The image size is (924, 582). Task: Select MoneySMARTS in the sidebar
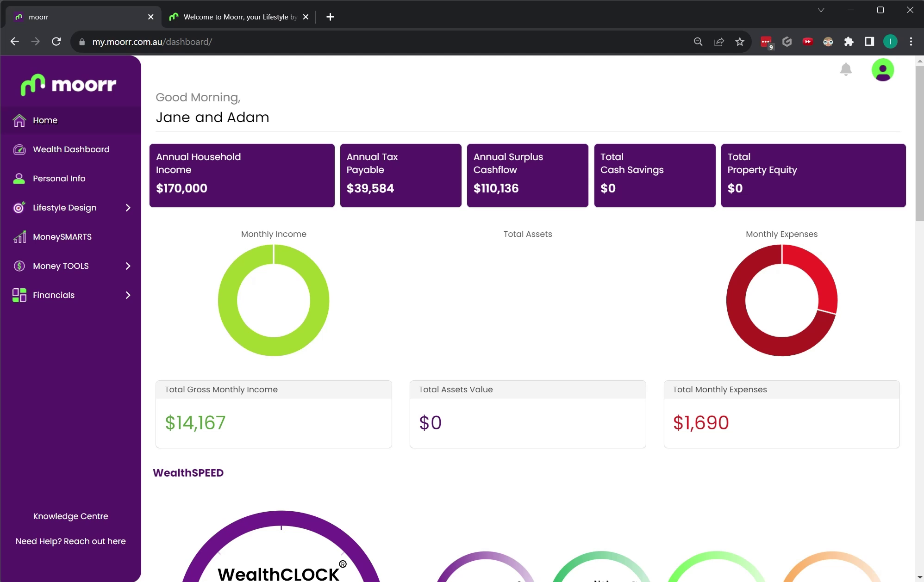pyautogui.click(x=62, y=237)
